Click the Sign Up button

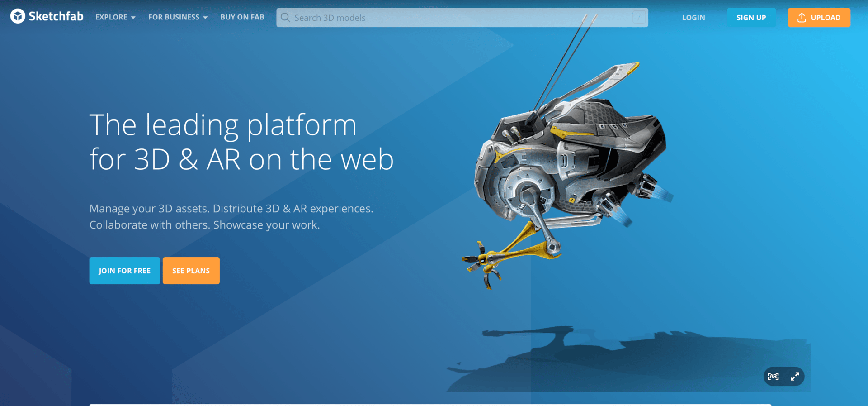point(751,18)
